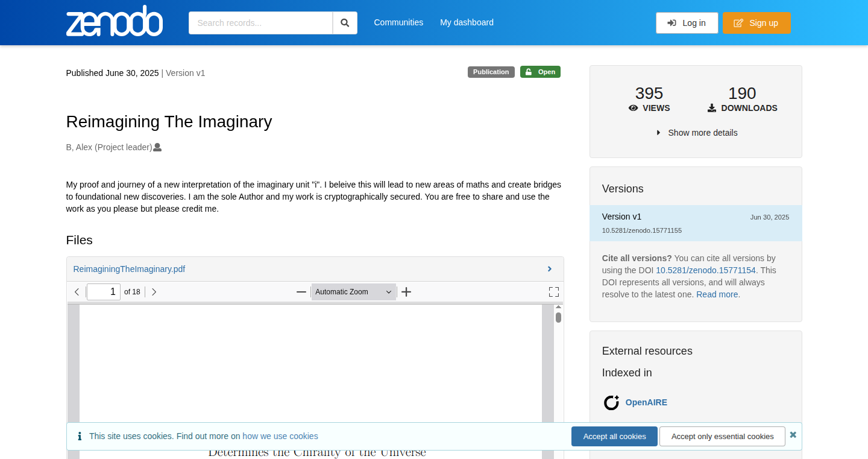Click the 190 downloads count
The height and width of the screenshot is (459, 868).
coord(742,93)
